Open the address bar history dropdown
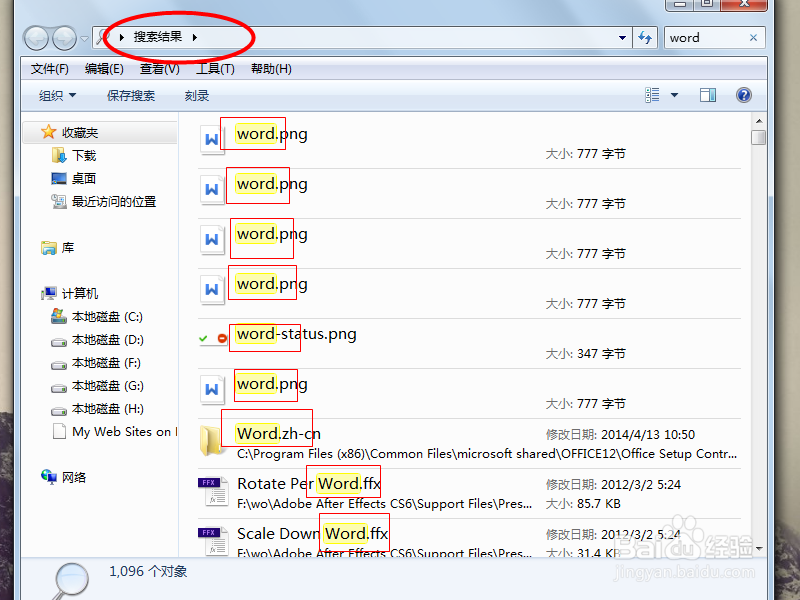The width and height of the screenshot is (800, 600). [622, 37]
